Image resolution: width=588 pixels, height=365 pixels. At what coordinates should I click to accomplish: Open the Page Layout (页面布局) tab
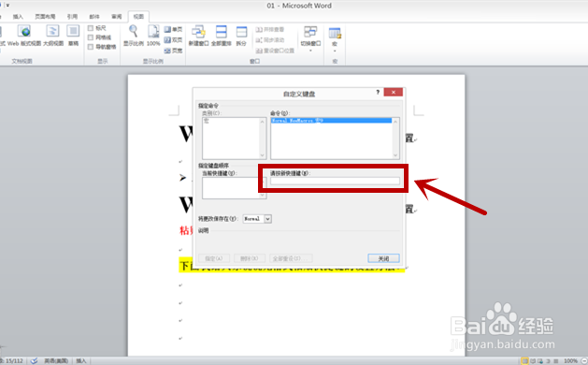pos(45,17)
